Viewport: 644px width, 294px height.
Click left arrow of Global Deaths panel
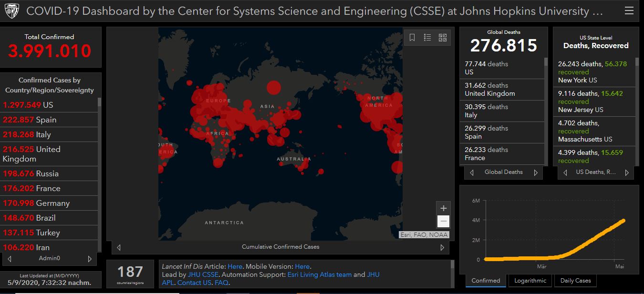pyautogui.click(x=472, y=172)
